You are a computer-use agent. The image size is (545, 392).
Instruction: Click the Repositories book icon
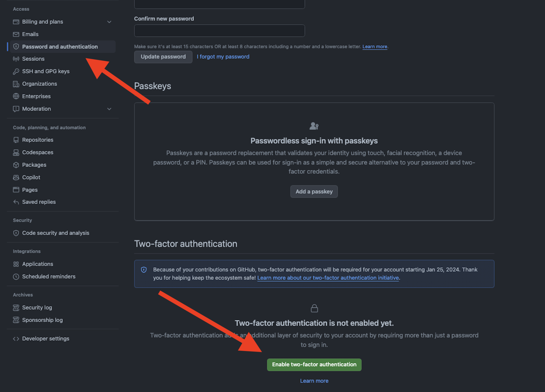pos(16,140)
